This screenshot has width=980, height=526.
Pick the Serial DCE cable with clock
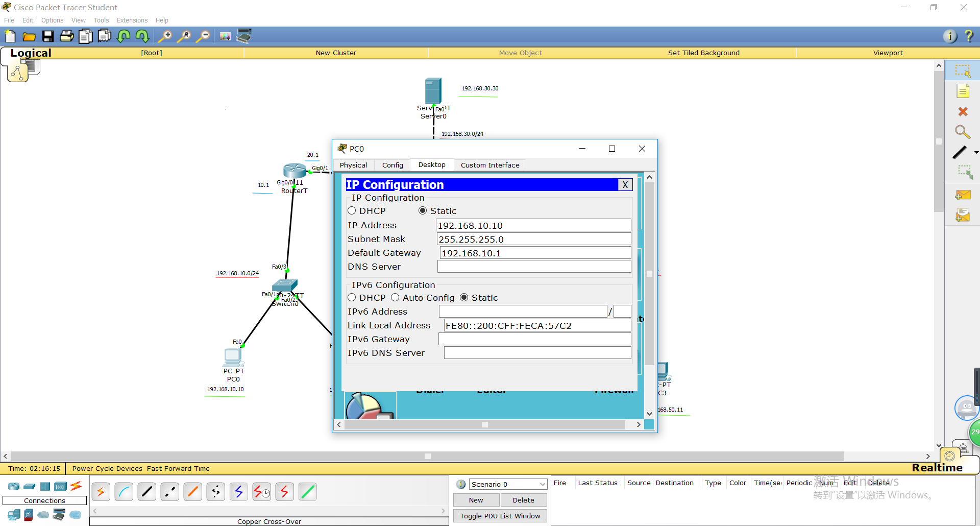coord(262,492)
